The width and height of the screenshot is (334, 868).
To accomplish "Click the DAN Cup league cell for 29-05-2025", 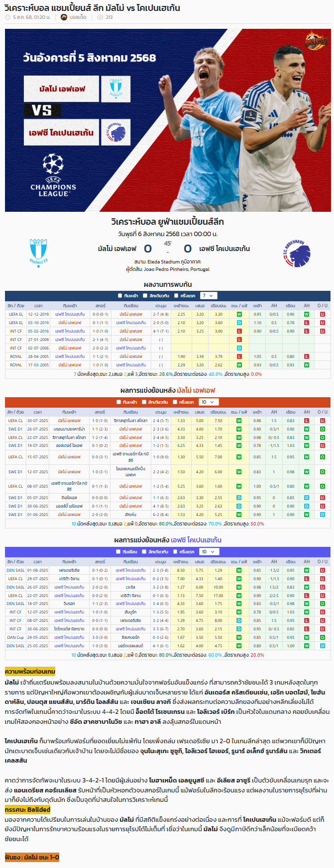I will [x=15, y=637].
